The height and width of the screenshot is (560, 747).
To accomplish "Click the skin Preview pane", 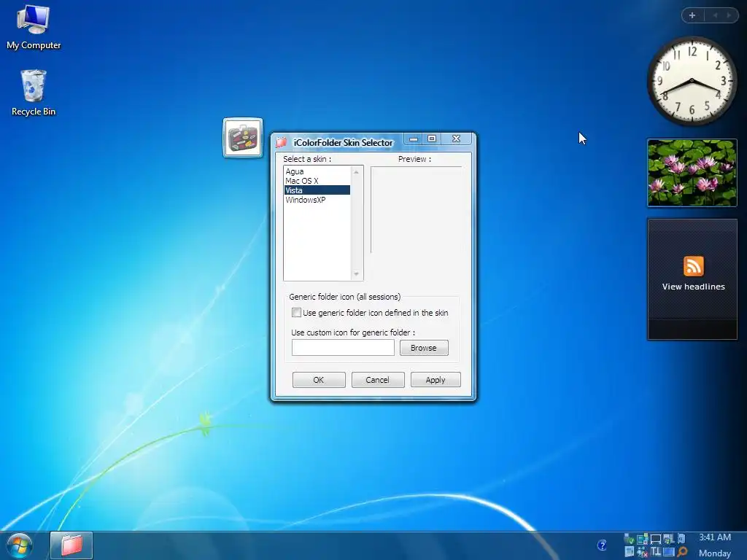I will [417, 209].
